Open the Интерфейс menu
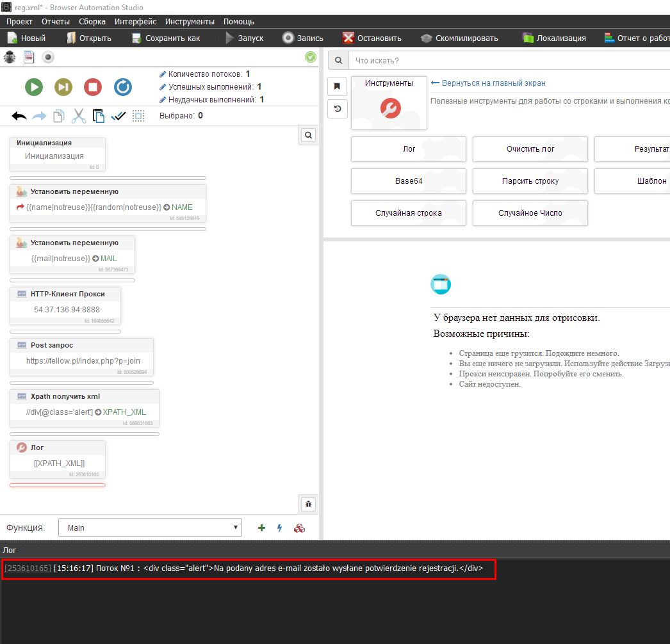 pyautogui.click(x=135, y=21)
